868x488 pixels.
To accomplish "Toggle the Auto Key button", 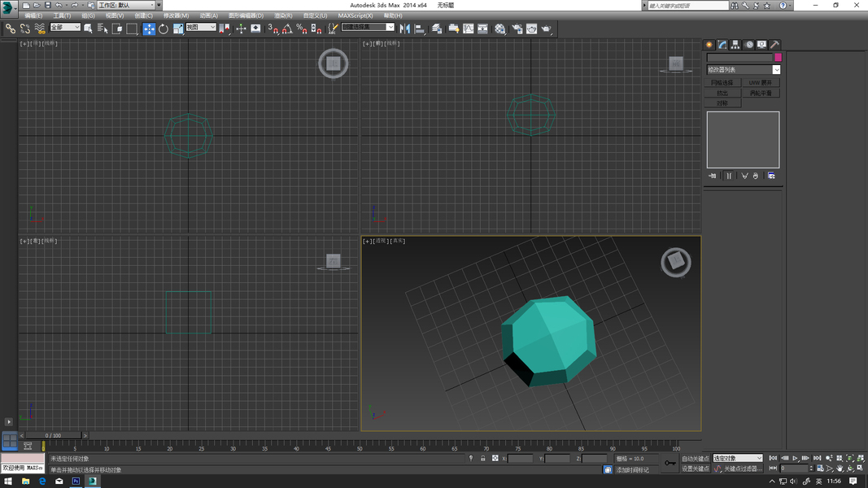I will pyautogui.click(x=696, y=459).
